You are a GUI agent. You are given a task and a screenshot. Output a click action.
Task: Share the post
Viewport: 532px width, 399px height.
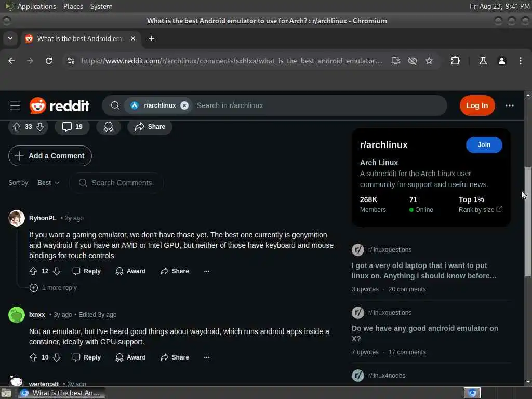point(150,127)
